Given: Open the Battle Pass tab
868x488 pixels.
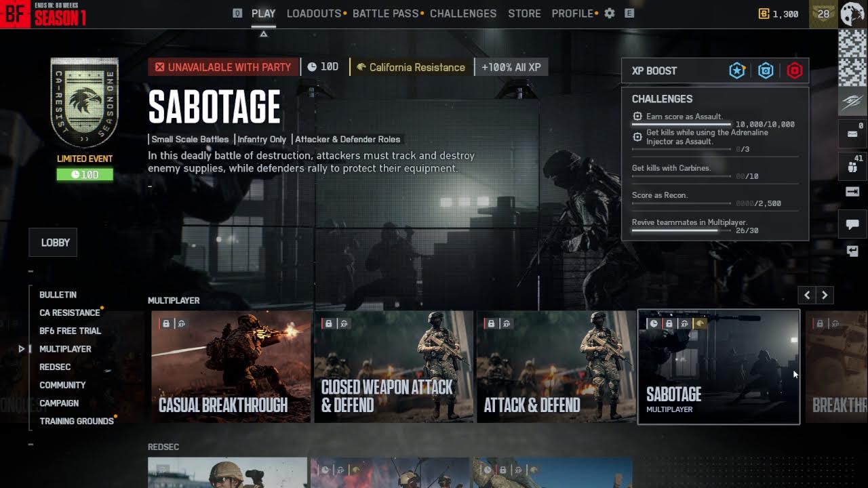Looking at the screenshot, I should 386,14.
